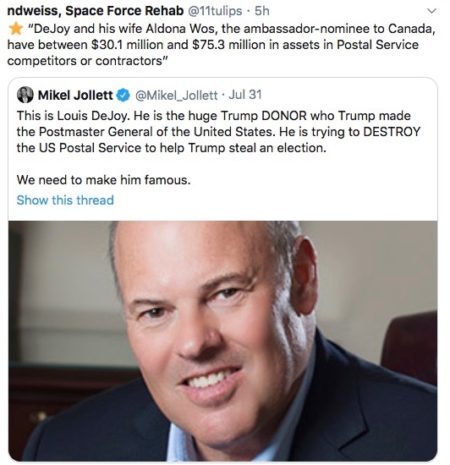Viewport: 450px width, 465px height.
Task: Open the Show this thread link
Action: 65,200
